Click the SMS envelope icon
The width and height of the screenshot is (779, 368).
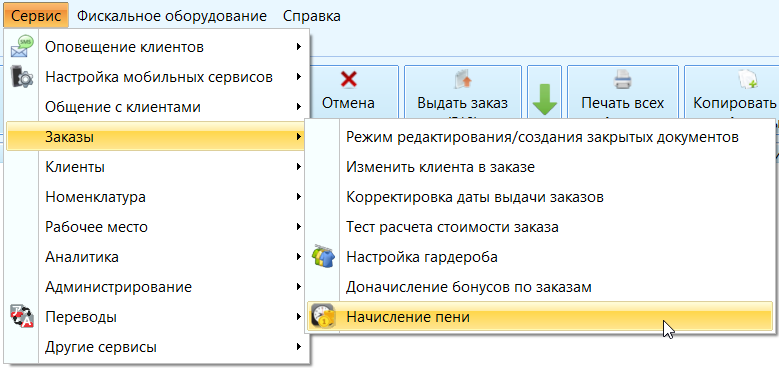(x=21, y=47)
